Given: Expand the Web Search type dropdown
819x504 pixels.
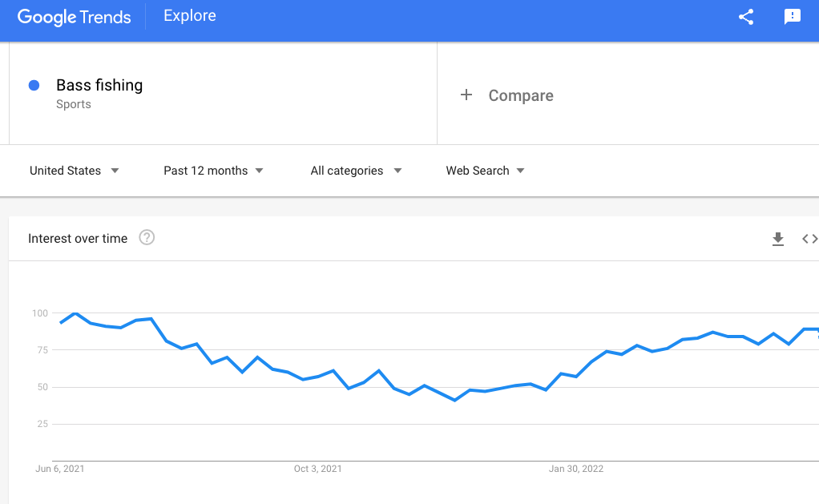Looking at the screenshot, I should coord(485,171).
